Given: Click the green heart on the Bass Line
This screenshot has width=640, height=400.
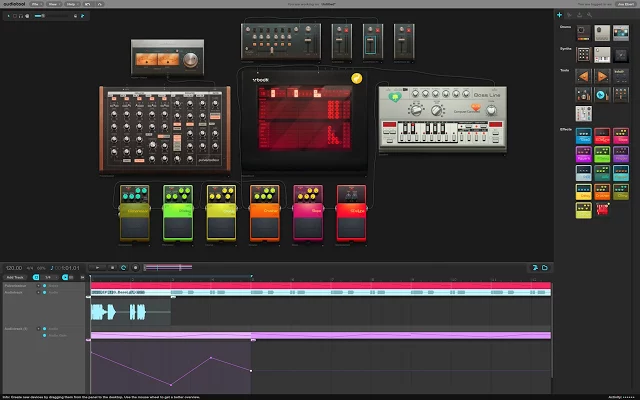Looking at the screenshot, I should click(x=395, y=98).
